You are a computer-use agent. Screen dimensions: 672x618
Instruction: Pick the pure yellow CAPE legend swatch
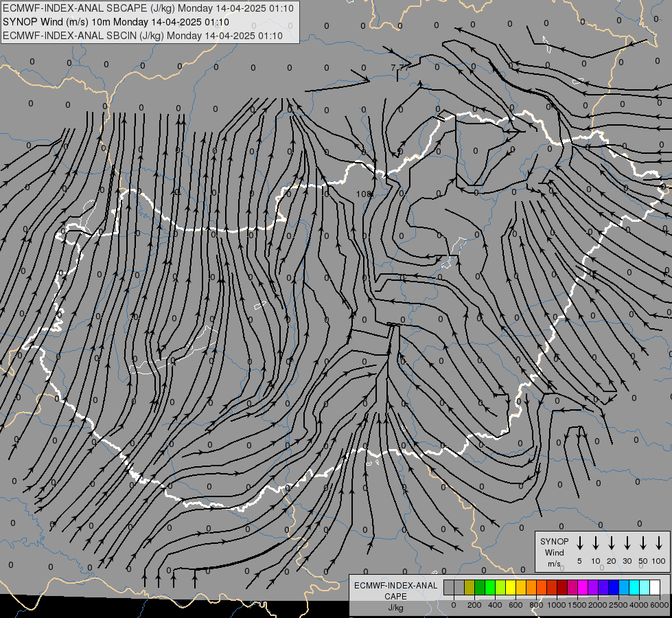[511, 587]
